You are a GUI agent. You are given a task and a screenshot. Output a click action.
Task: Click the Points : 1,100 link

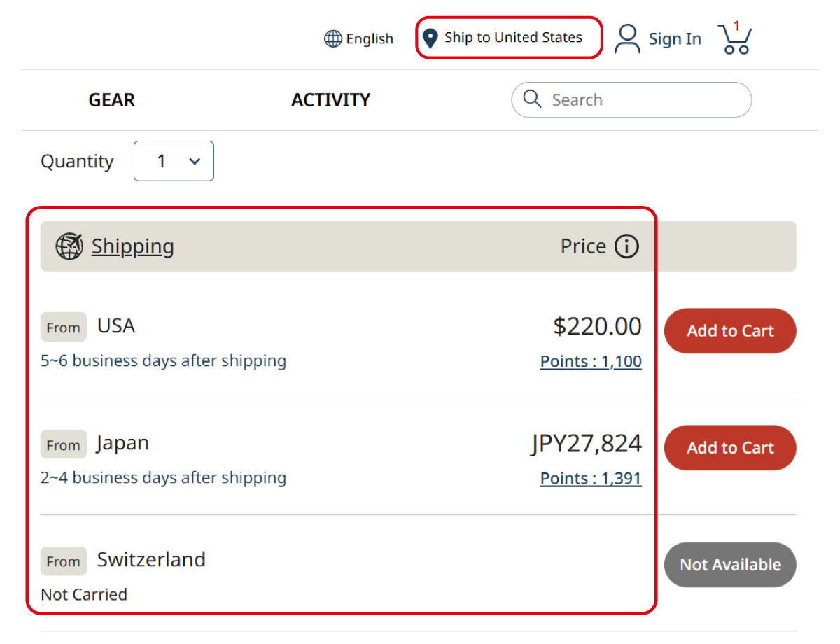pyautogui.click(x=591, y=362)
